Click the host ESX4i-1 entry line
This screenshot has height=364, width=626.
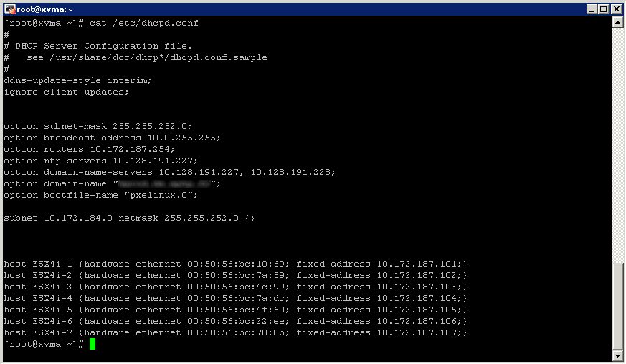click(235, 264)
